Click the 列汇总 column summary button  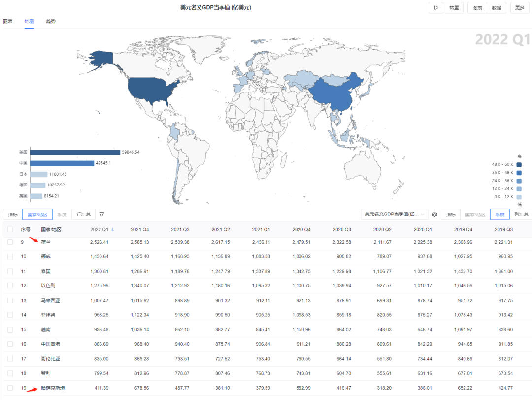(x=521, y=214)
